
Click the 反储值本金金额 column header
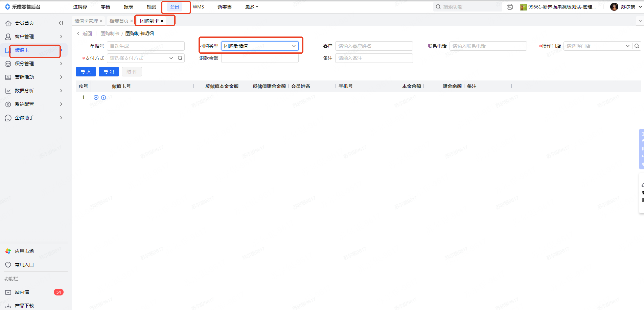(222, 86)
